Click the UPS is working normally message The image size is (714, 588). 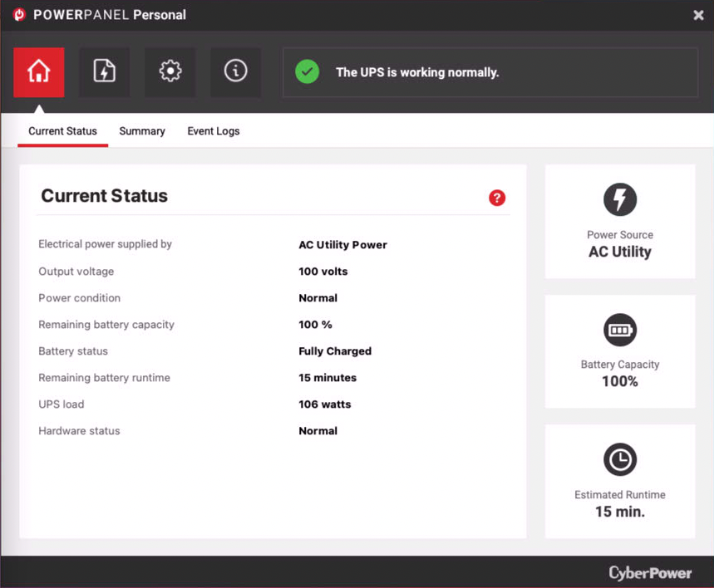(x=417, y=72)
